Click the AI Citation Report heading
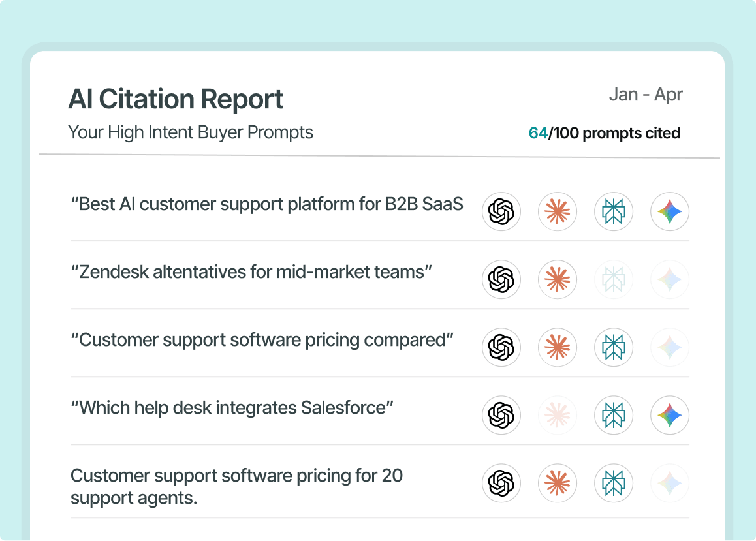Viewport: 756px width, 541px height. coord(176,99)
